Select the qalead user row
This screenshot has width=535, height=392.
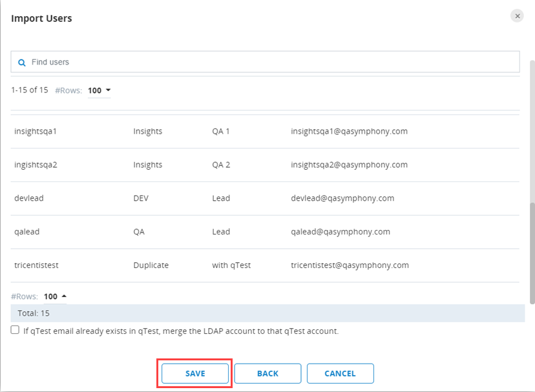[x=28, y=232]
